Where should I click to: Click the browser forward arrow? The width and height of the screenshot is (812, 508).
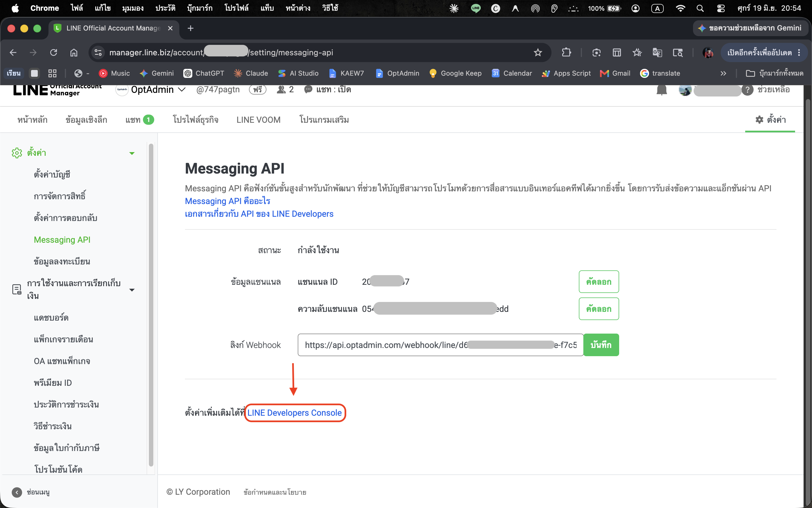click(x=33, y=52)
